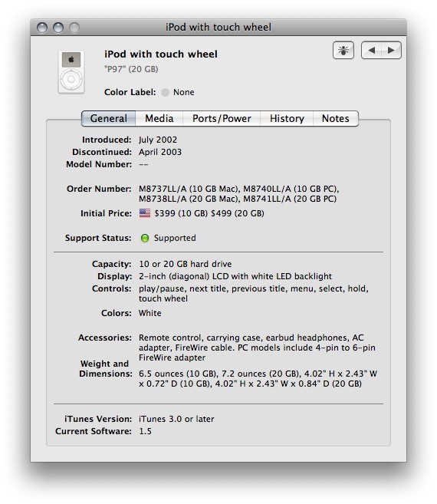Click the green Supported status indicator
This screenshot has height=504, width=437.
coord(145,238)
